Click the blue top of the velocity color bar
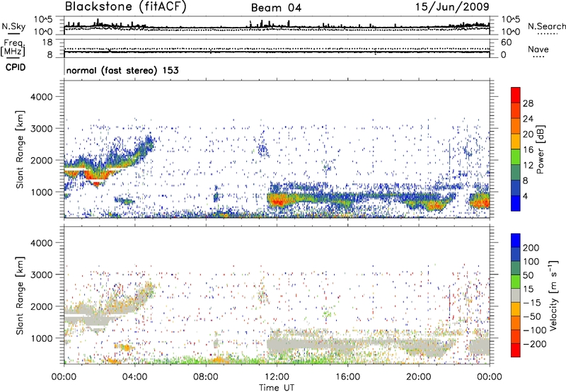The width and height of the screenshot is (566, 392). (516, 241)
